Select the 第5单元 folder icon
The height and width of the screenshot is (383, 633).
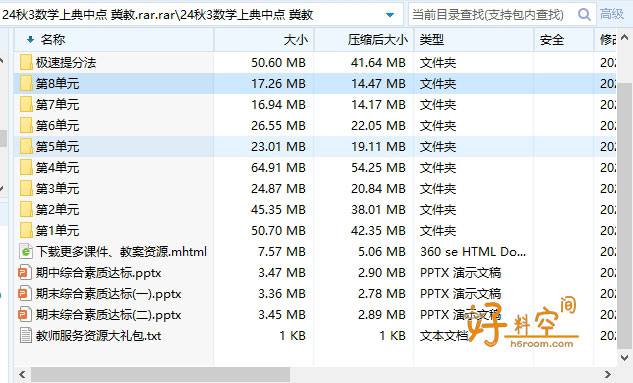(x=26, y=147)
